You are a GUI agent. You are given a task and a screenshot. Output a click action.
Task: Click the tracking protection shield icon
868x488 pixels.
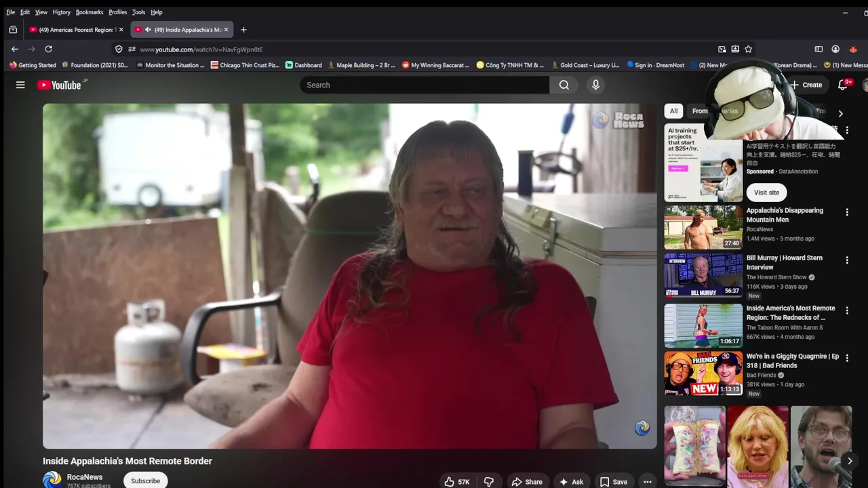[x=119, y=49]
